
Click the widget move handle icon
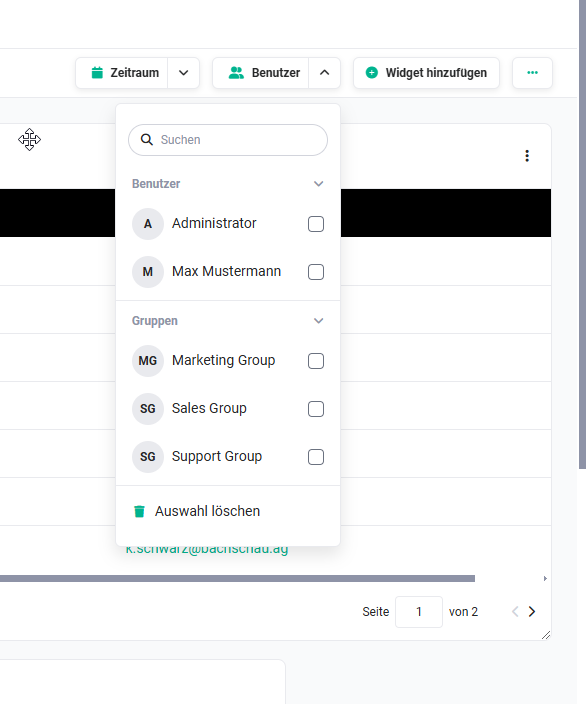coord(30,139)
